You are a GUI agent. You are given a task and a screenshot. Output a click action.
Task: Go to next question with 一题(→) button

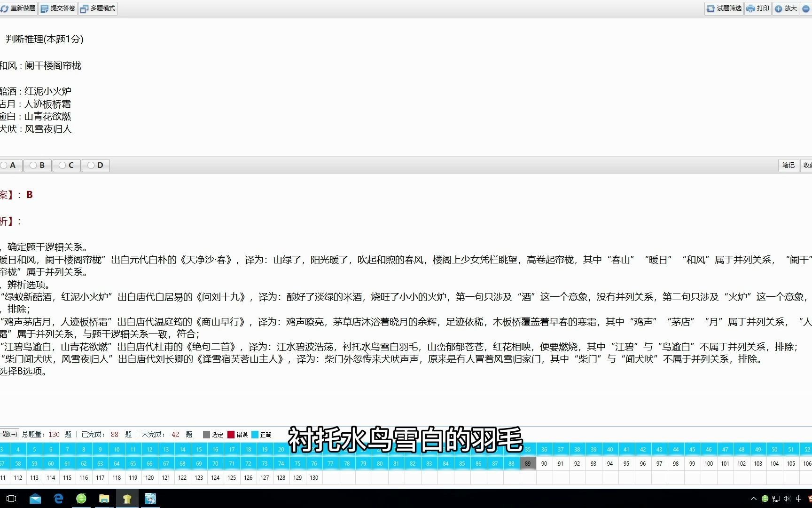tap(9, 434)
